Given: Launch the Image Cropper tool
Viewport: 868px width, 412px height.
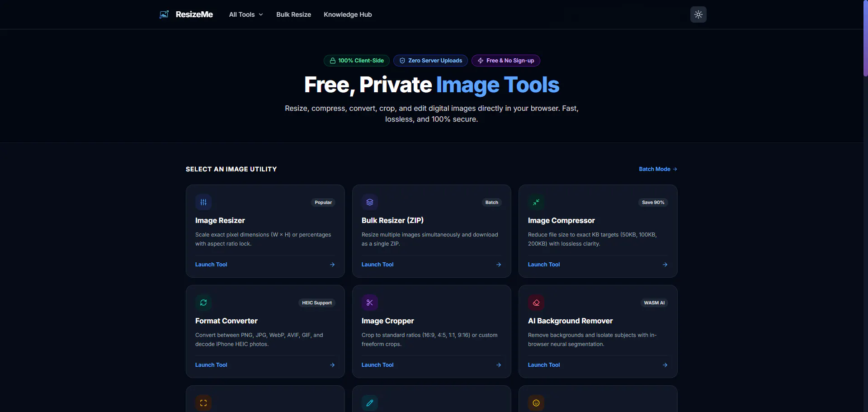Looking at the screenshot, I should [377, 365].
